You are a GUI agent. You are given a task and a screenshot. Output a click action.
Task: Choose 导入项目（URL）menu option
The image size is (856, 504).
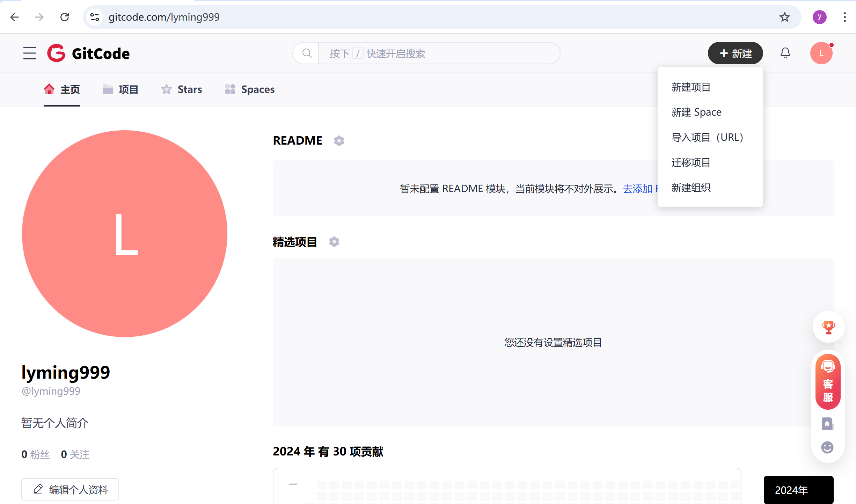(707, 137)
